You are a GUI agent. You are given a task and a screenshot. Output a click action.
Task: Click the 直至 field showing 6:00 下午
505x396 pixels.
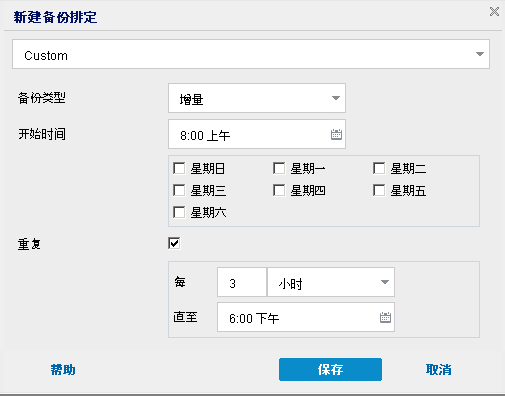click(x=306, y=317)
